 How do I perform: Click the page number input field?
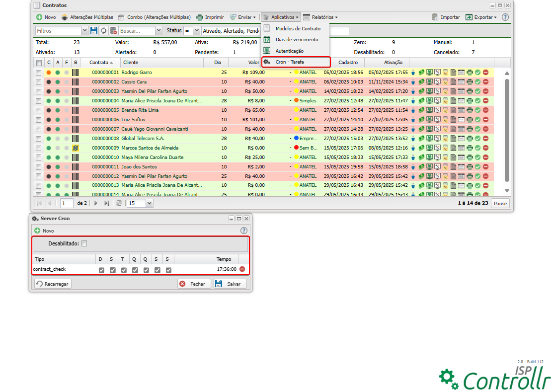[67, 203]
